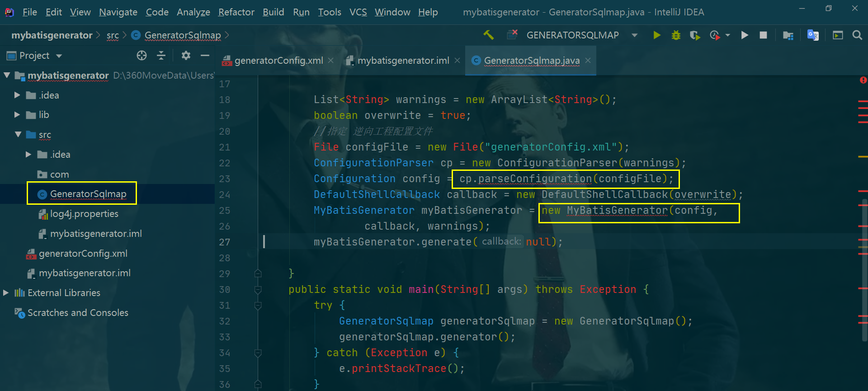Viewport: 868px width, 391px height.
Task: Run GENERATORSQLMAP with green play button
Action: pyautogui.click(x=657, y=35)
